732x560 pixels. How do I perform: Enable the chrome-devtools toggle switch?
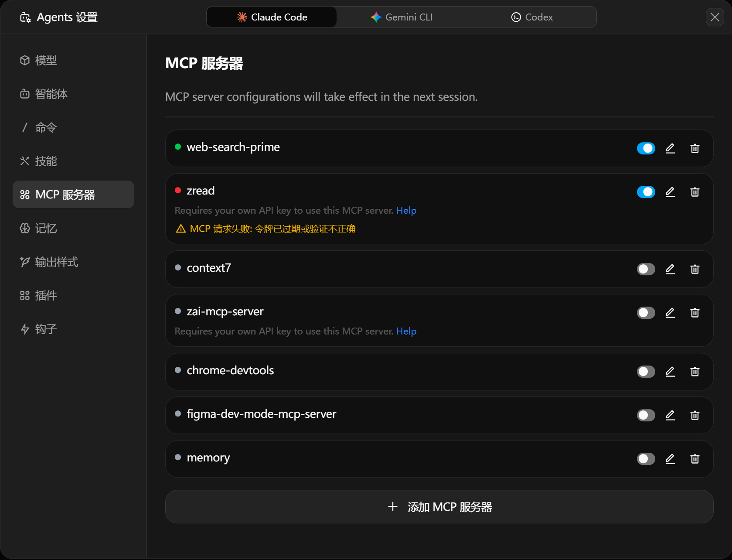646,372
